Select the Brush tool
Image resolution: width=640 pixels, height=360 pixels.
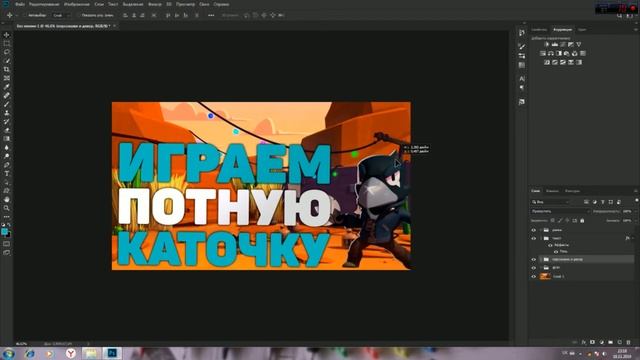[x=7, y=104]
